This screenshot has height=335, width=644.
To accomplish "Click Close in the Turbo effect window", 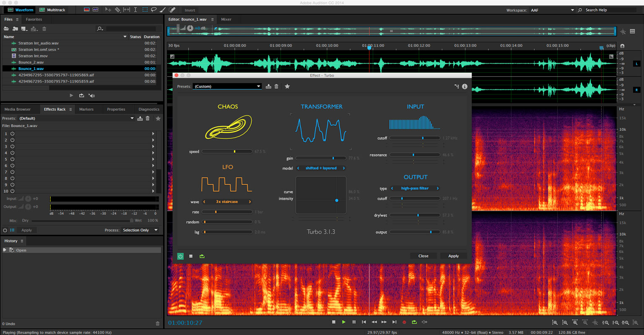I will point(423,256).
